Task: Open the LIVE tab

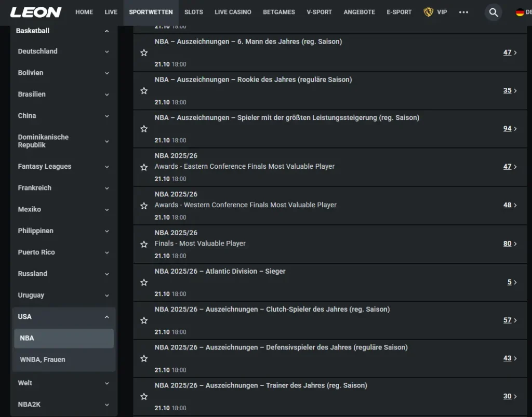Action: [111, 12]
